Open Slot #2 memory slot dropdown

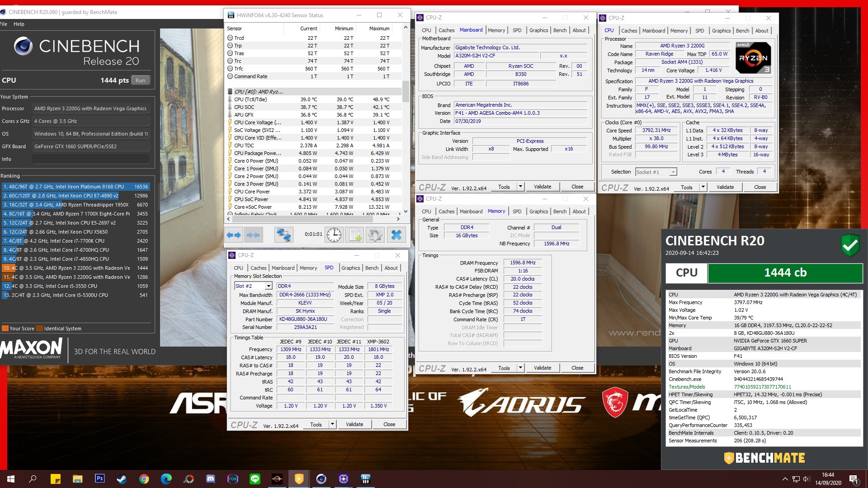269,286
